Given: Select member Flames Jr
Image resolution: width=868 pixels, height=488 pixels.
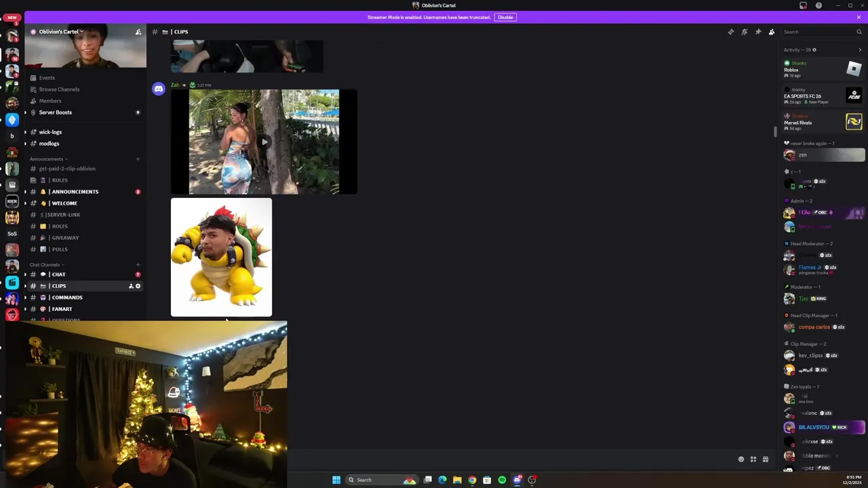Looking at the screenshot, I should pos(823,269).
